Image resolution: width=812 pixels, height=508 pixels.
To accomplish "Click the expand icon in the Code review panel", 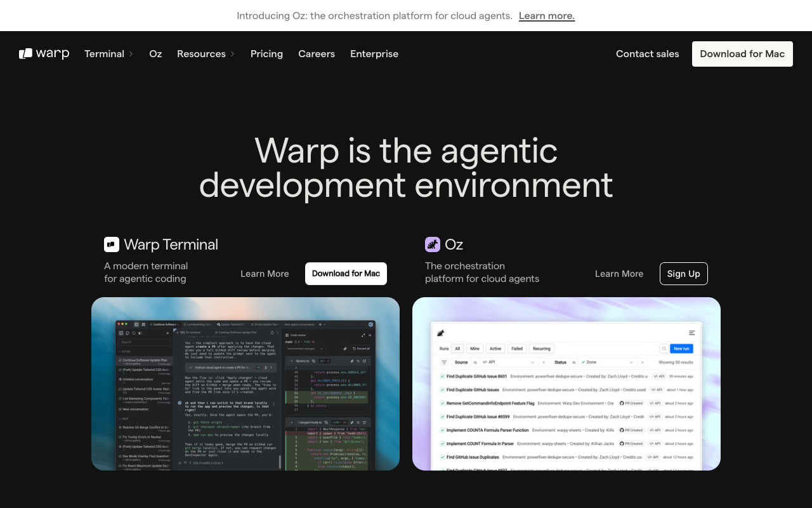I will click(x=363, y=335).
